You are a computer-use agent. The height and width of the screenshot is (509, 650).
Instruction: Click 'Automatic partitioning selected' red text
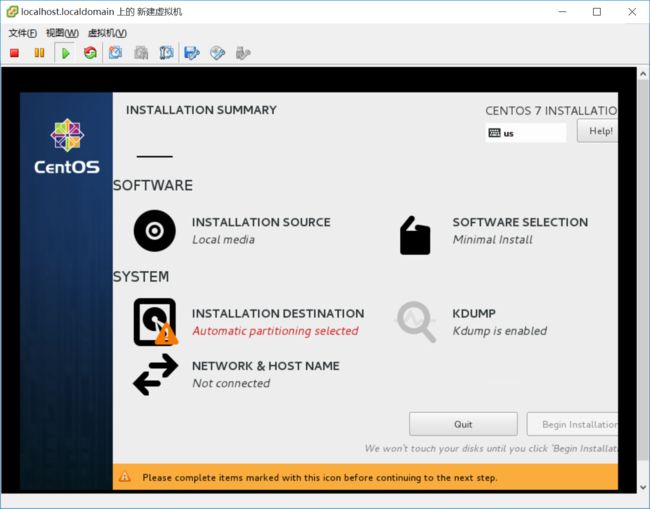(275, 331)
